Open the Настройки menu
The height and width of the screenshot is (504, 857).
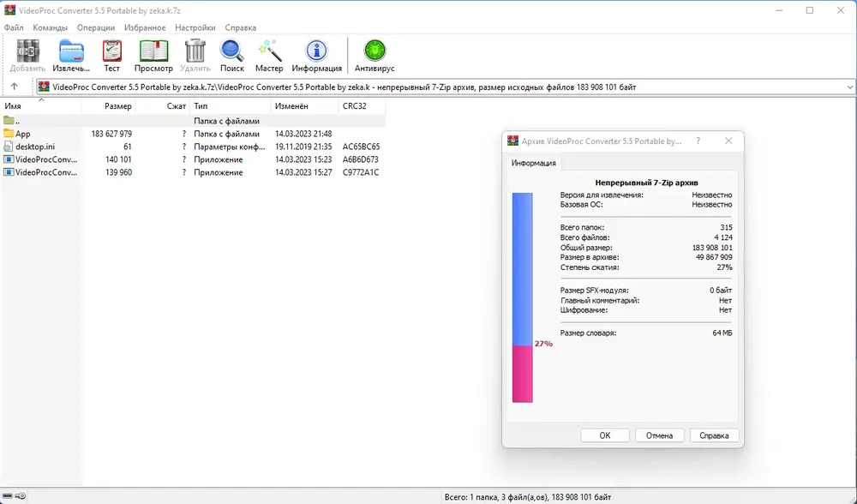tap(195, 27)
